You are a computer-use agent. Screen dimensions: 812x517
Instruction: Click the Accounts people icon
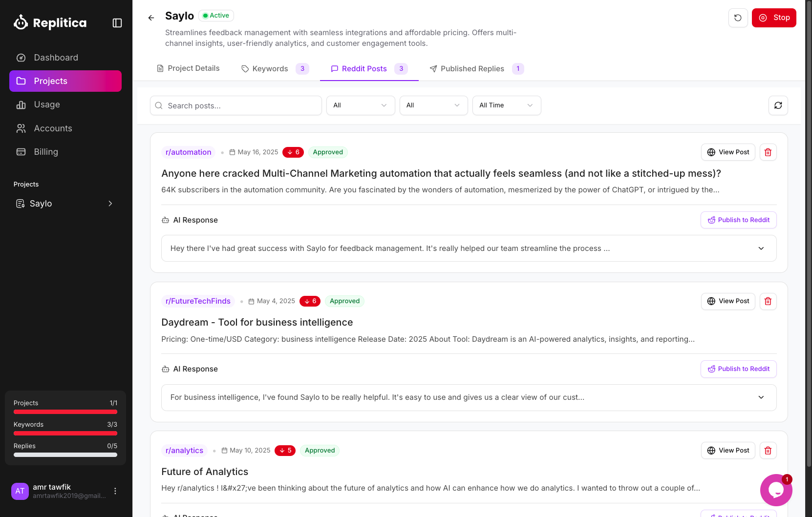click(21, 128)
